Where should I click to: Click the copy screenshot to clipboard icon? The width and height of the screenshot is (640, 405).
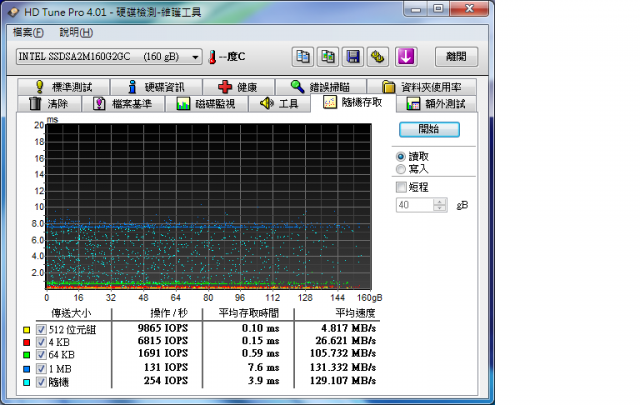[328, 57]
